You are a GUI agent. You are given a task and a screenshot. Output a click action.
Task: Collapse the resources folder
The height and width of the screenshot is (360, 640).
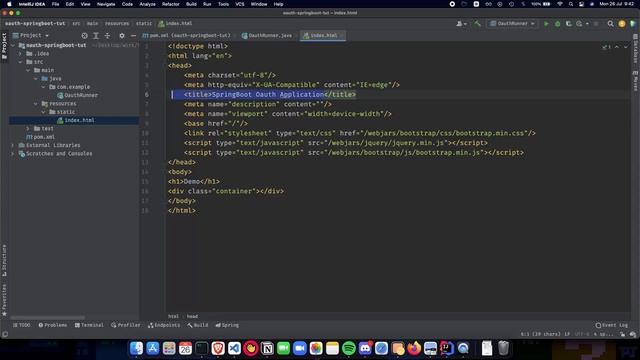[36, 104]
